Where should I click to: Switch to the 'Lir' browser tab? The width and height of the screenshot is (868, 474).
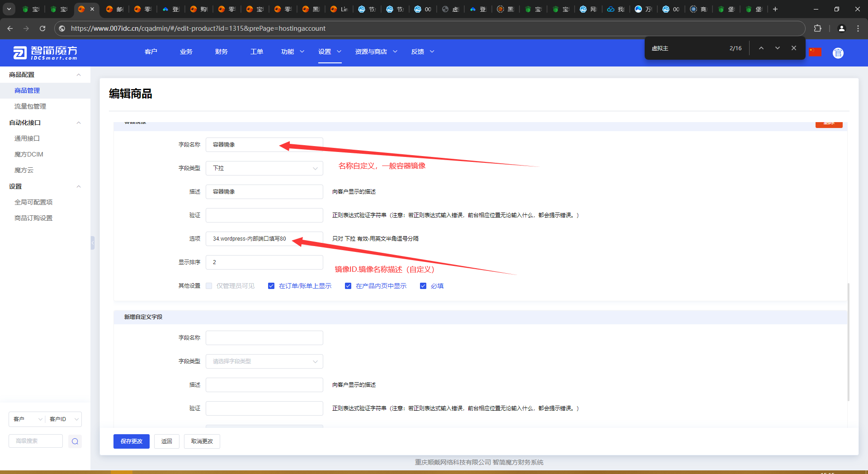click(x=340, y=9)
